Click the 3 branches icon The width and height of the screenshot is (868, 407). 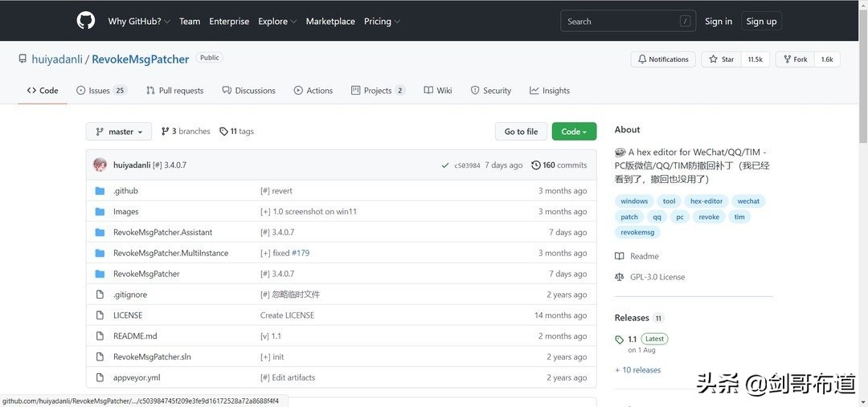point(165,132)
